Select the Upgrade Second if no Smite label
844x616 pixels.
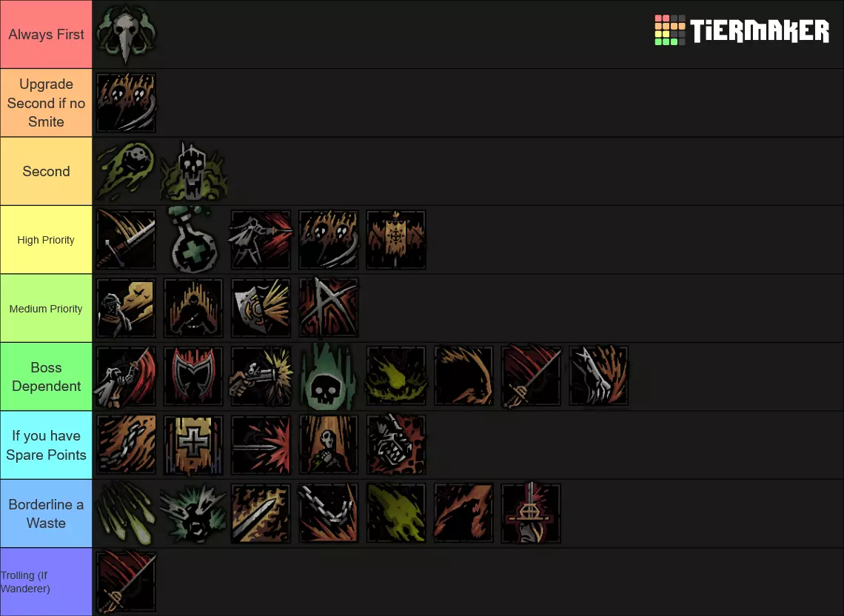(x=47, y=103)
